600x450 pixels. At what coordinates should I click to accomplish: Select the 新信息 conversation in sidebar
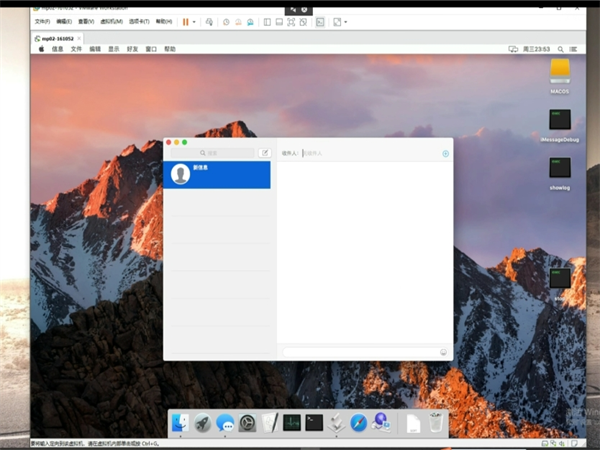pyautogui.click(x=217, y=174)
